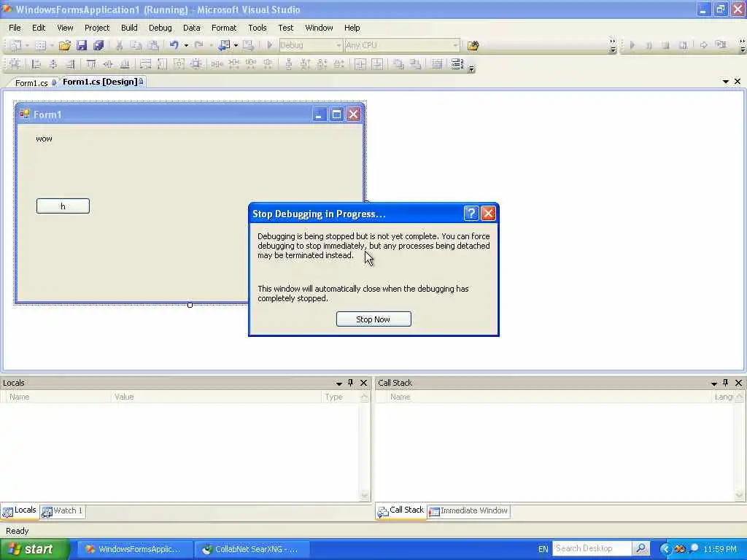Click the Send to Back icon
Screen dimensions: 747x560
point(415,64)
